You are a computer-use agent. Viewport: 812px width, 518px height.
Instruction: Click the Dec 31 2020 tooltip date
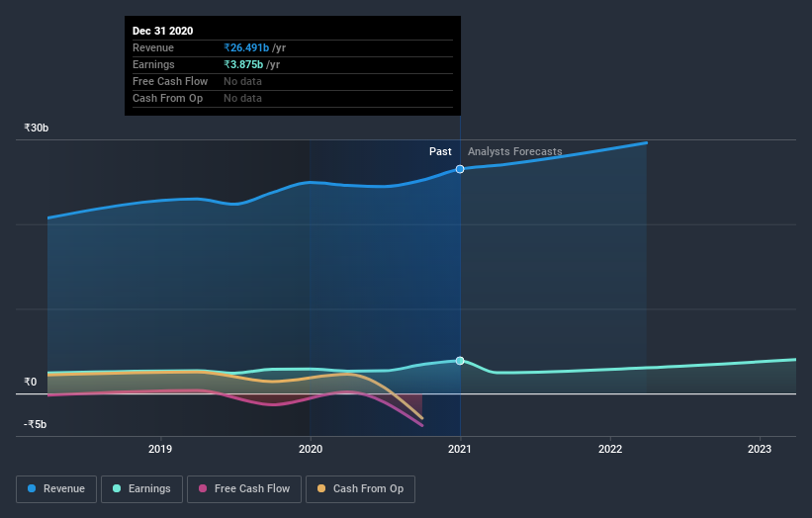(162, 31)
